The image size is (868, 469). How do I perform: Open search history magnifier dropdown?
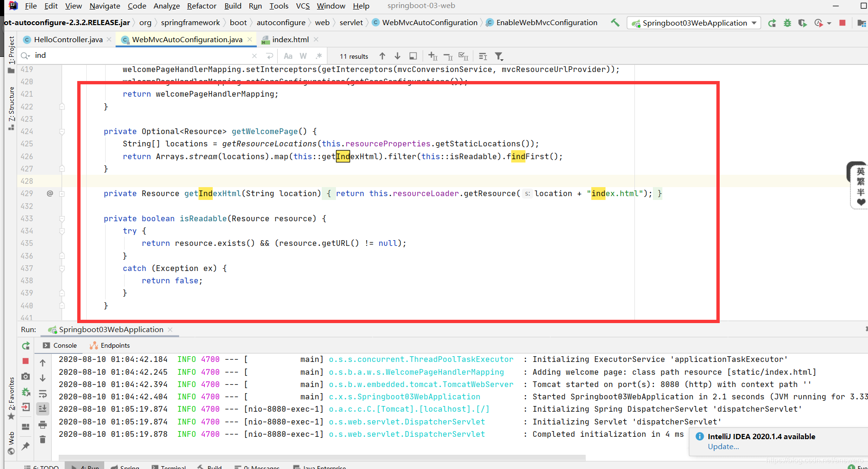(26, 56)
